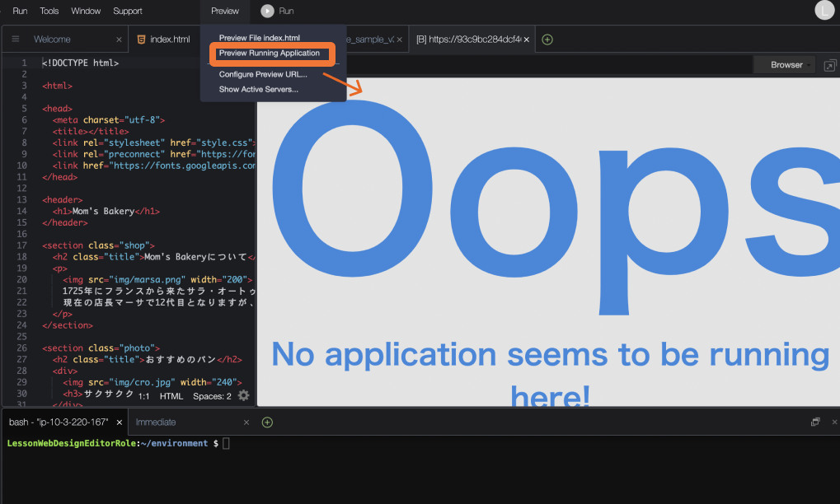Open the editor settings gear icon
Screen dimensions: 840x504
point(243,396)
